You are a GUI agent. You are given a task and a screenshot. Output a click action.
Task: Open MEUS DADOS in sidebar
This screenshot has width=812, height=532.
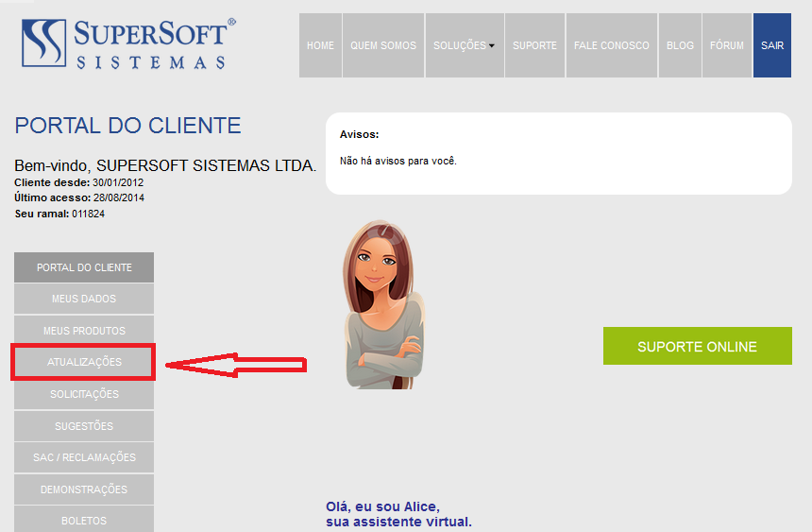coord(84,300)
